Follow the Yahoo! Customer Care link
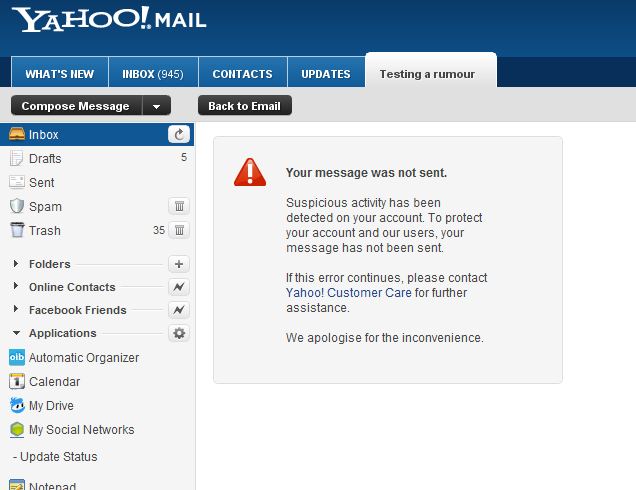The width and height of the screenshot is (636, 490). pos(348,292)
